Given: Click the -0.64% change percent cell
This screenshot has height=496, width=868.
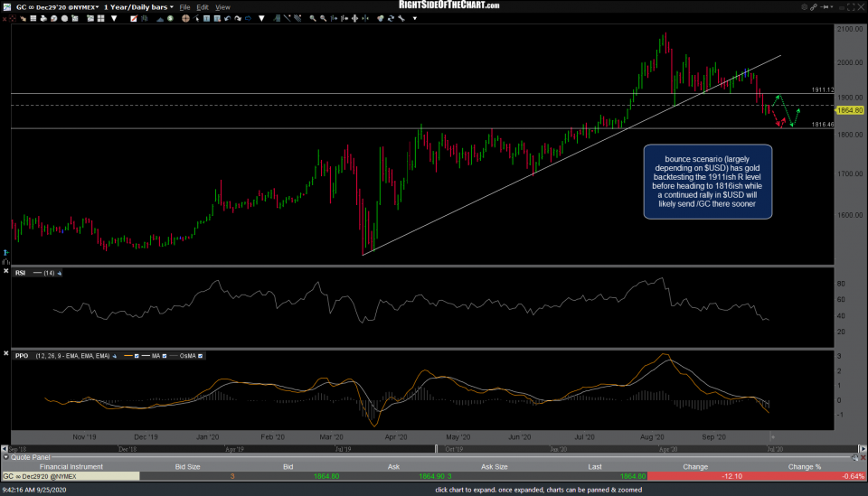Looking at the screenshot, I should (853, 476).
